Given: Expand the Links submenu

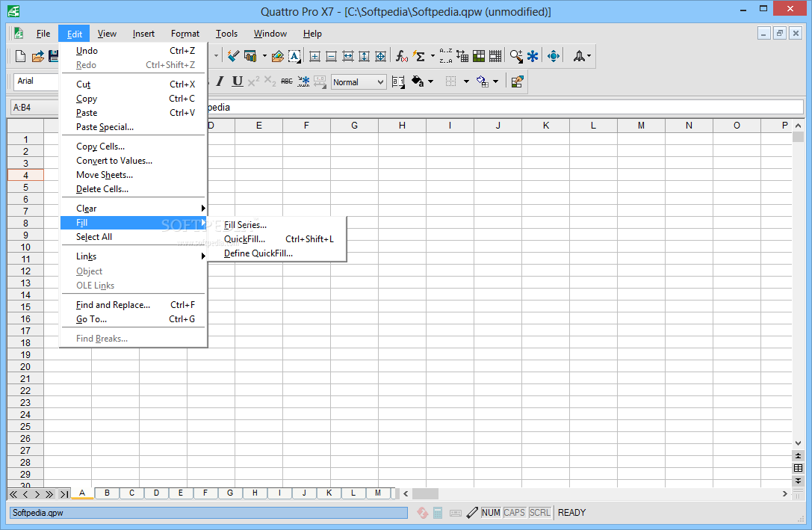Looking at the screenshot, I should pyautogui.click(x=134, y=256).
